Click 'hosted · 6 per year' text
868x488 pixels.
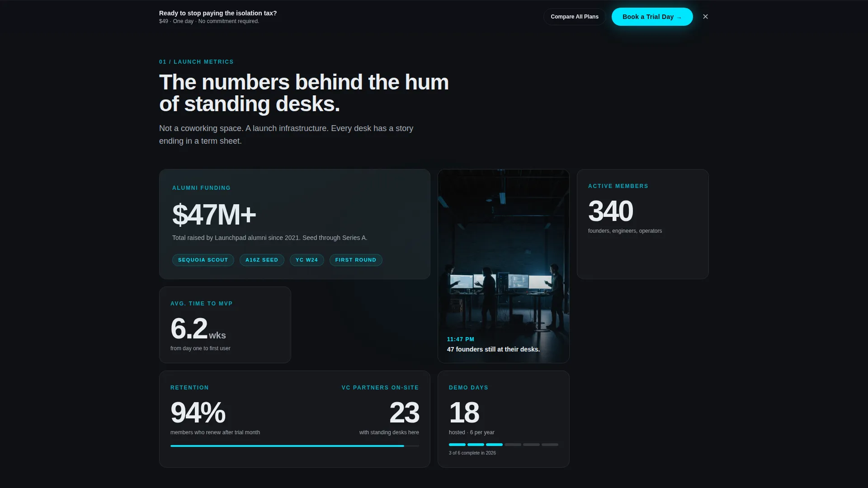472,432
